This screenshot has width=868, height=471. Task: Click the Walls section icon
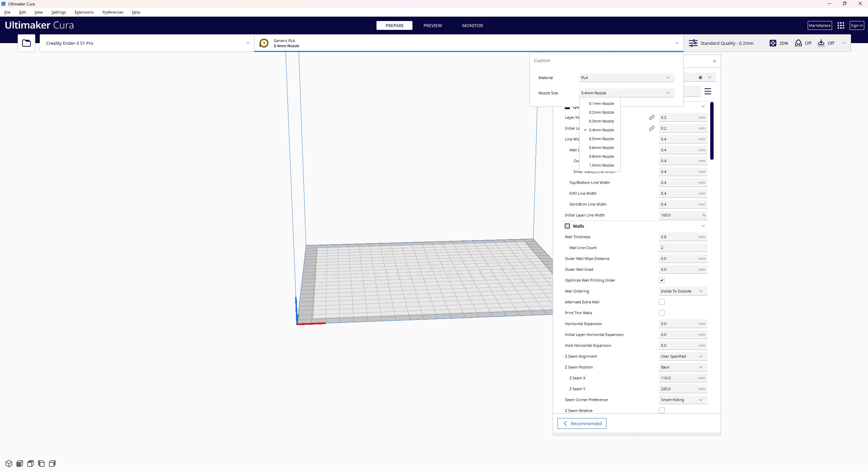(567, 226)
